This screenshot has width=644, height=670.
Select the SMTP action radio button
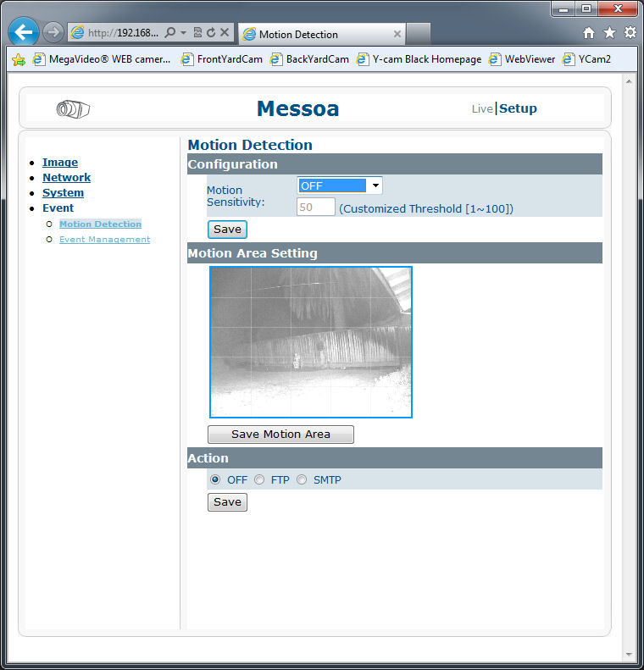[x=302, y=480]
